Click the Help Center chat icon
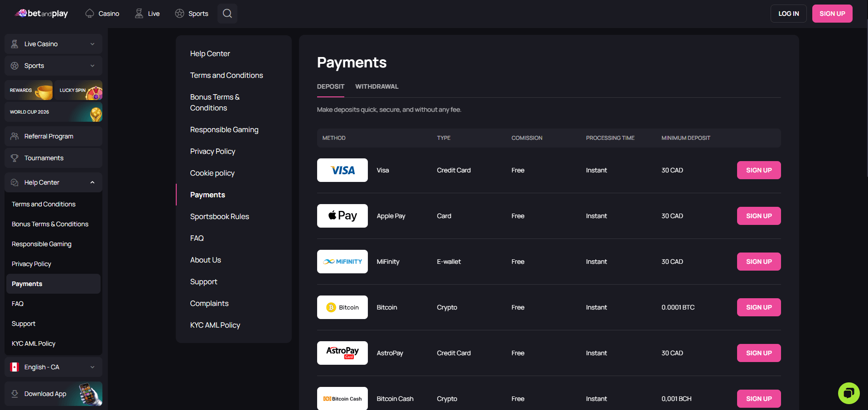The width and height of the screenshot is (868, 410). (14, 182)
